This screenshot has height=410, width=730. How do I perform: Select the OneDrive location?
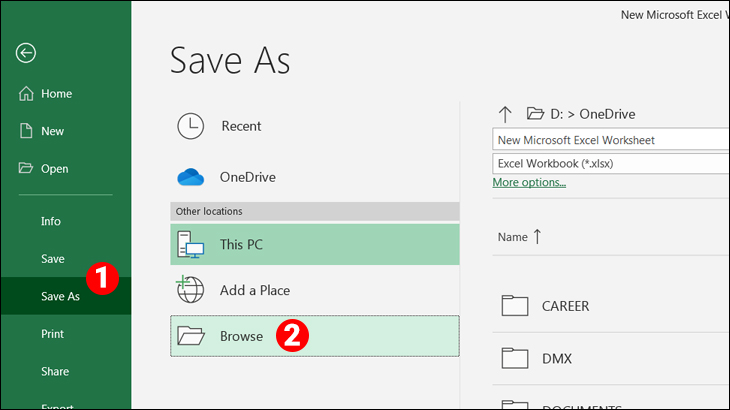(315, 177)
